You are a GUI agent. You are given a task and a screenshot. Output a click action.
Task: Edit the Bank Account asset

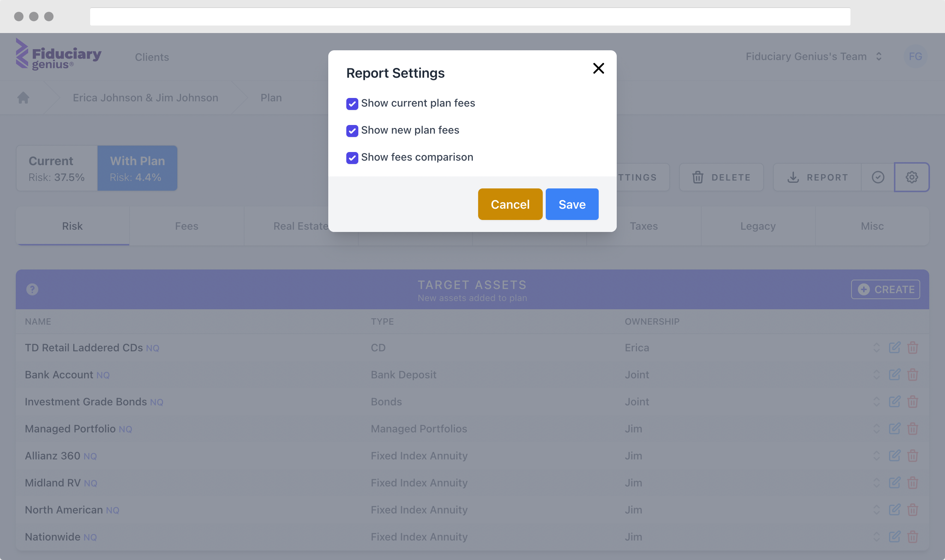pos(894,374)
